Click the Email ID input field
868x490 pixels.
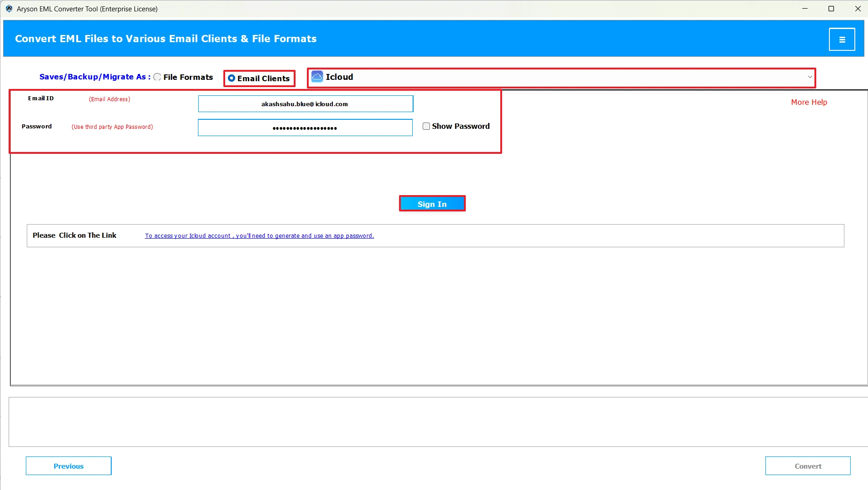pos(306,104)
